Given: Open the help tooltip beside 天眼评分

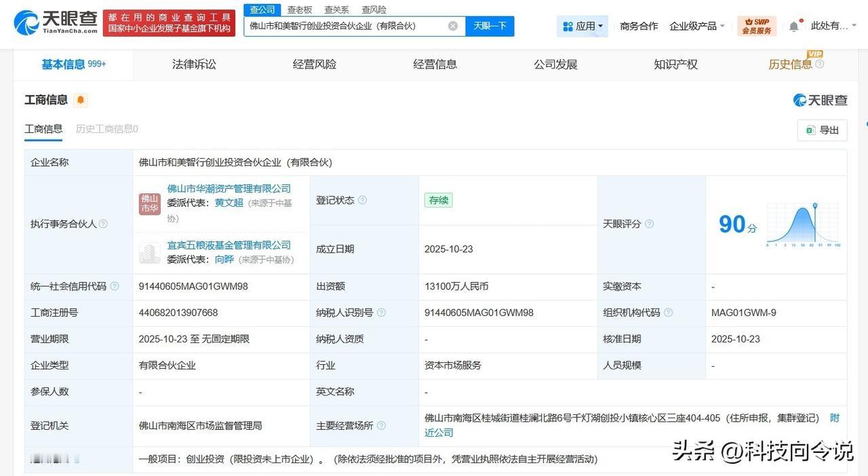Looking at the screenshot, I should (649, 224).
